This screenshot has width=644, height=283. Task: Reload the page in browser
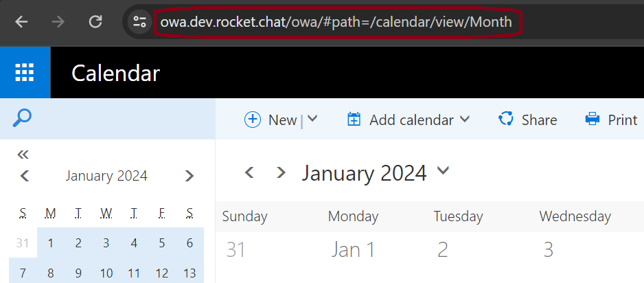pos(95,21)
